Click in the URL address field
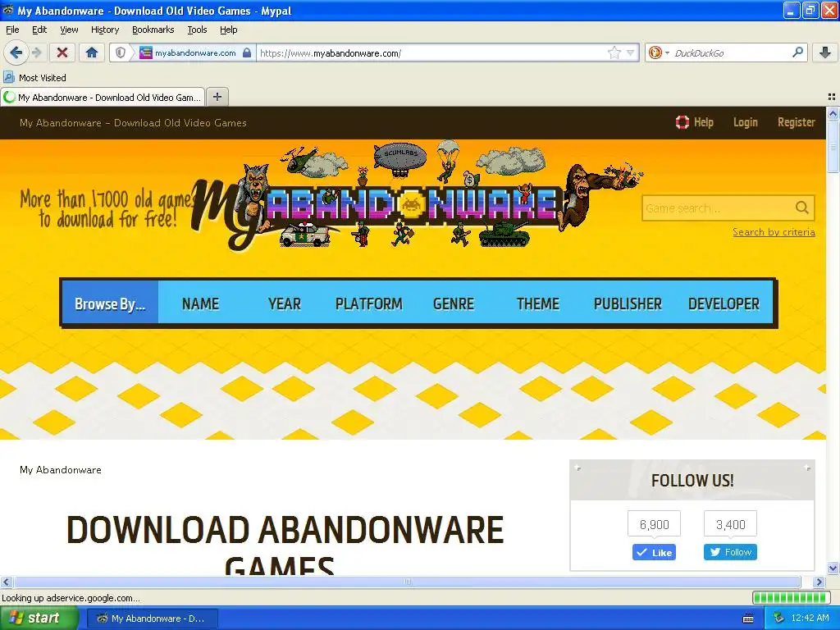 [x=431, y=52]
